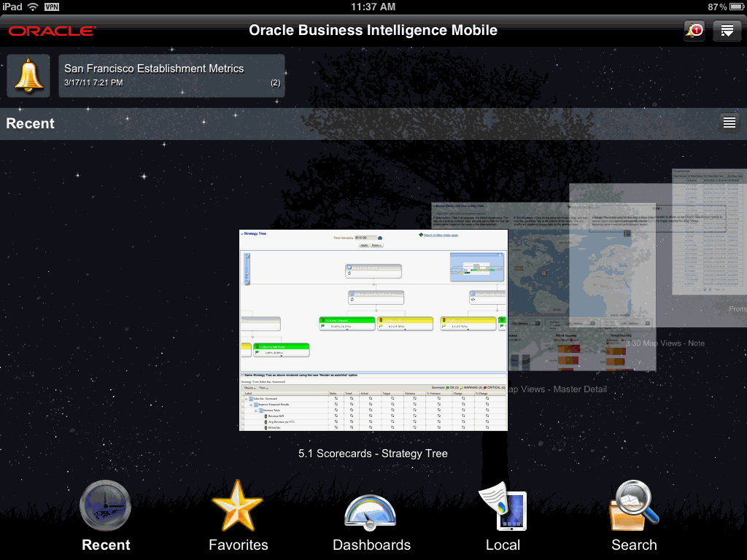Viewport: 747px width, 560px height.
Task: Open notifications via the badged bell icon
Action: (x=694, y=31)
